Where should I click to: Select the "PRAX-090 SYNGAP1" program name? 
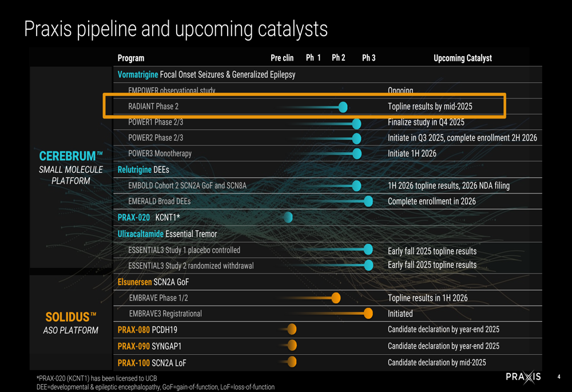coord(149,346)
